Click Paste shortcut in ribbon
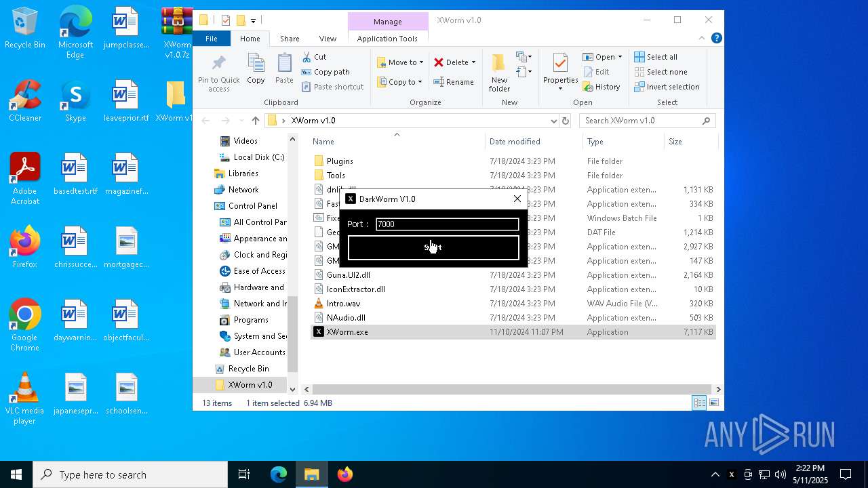The height and width of the screenshot is (488, 868). pos(332,87)
